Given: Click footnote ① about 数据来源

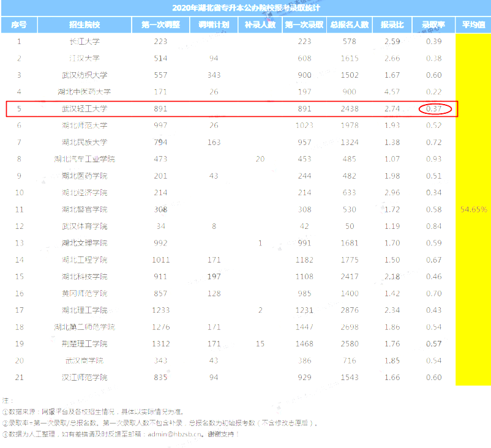Looking at the screenshot, I should (93, 412).
